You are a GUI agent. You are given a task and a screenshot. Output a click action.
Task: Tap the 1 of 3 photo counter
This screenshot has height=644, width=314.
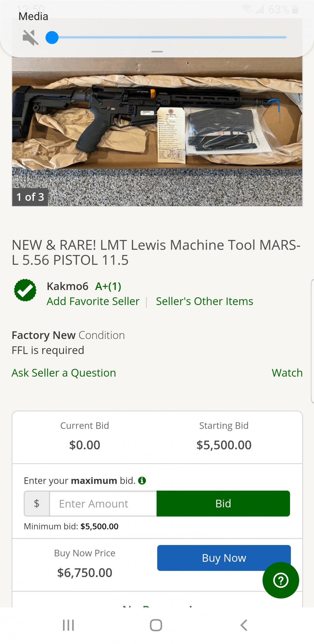30,197
